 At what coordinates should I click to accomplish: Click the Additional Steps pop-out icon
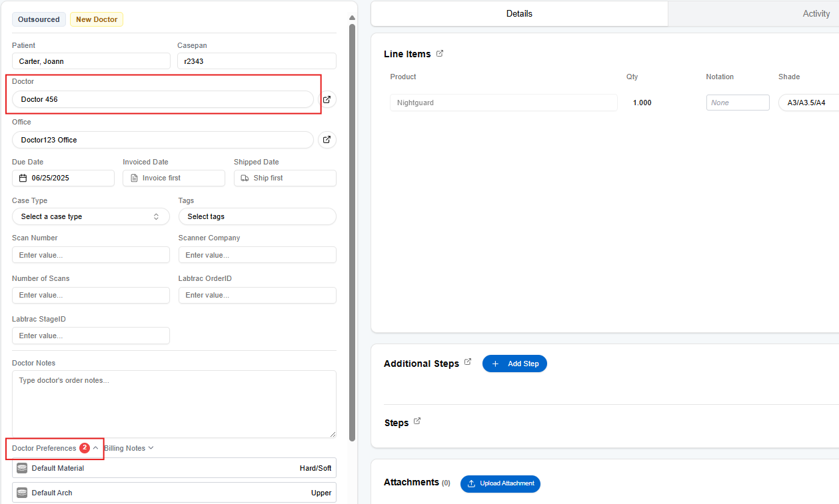pos(468,362)
